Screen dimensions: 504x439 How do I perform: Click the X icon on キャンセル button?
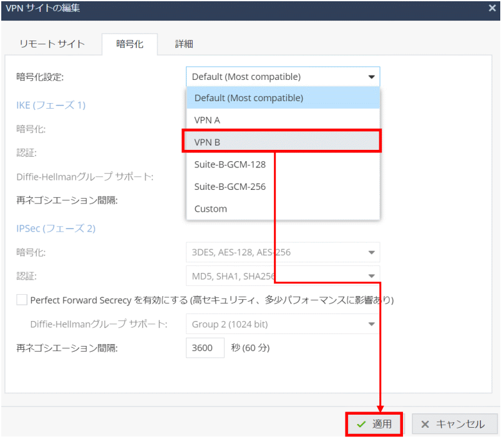coord(425,424)
